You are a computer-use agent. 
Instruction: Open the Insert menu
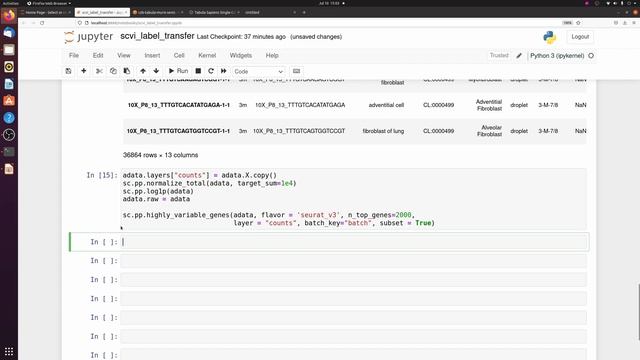click(152, 56)
